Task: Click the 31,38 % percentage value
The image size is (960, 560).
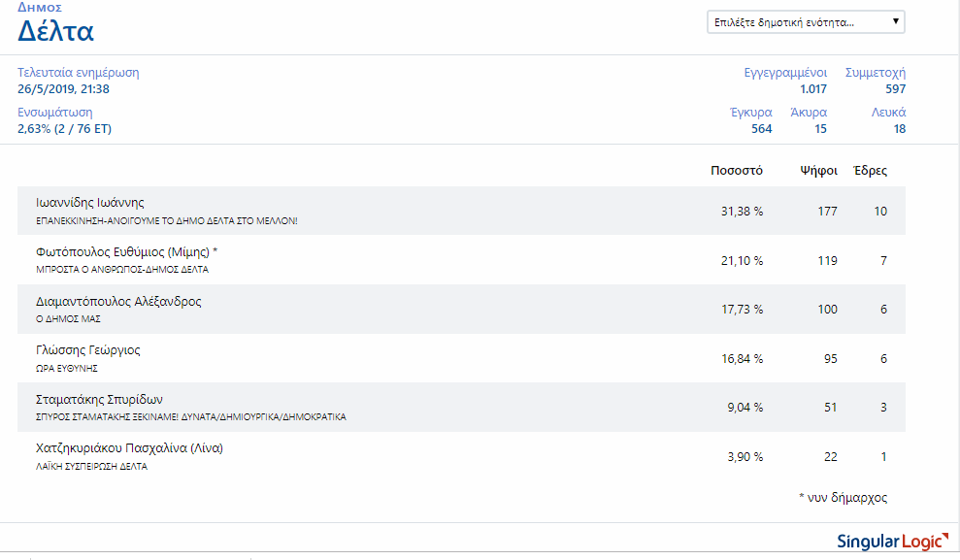Action: click(x=742, y=212)
